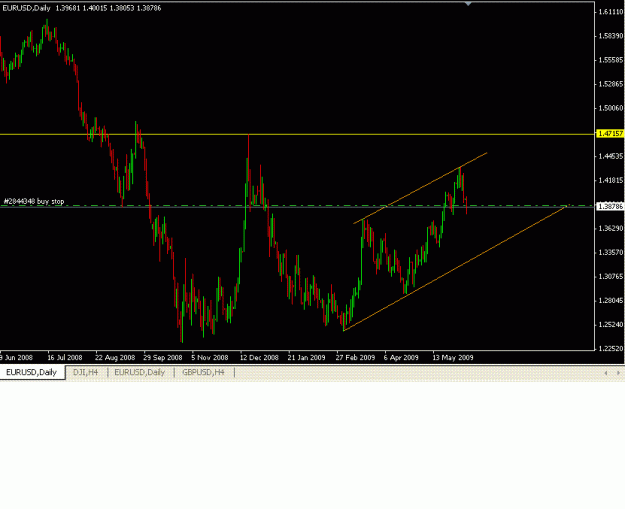625x509 pixels.
Task: Click the 22 Aug 2008 date label
Action: (x=115, y=358)
